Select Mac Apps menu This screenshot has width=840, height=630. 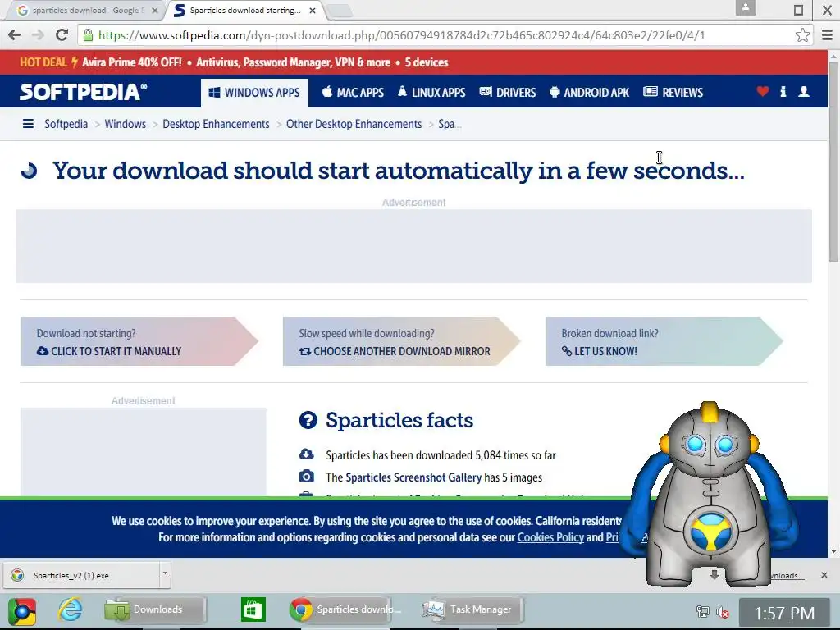coord(353,92)
